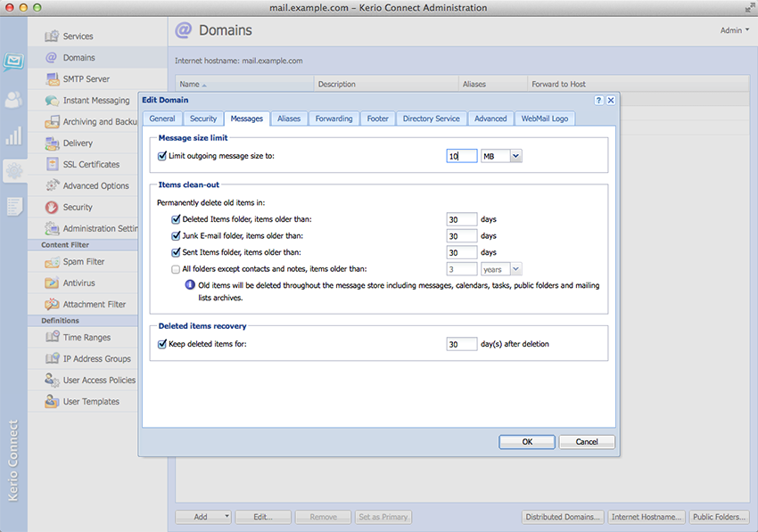
Task: Open the SSL Certificates section icon
Action: (51, 165)
